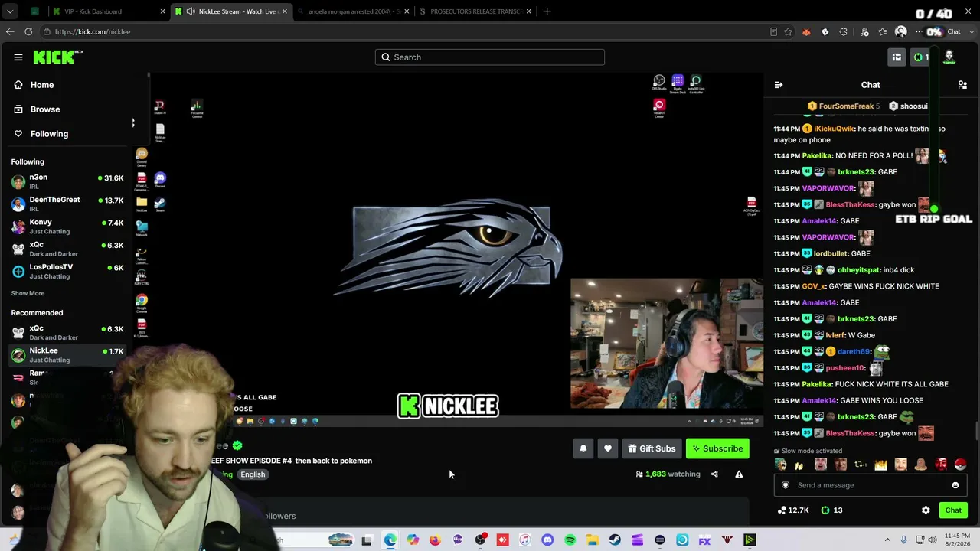Open Spotify from the taskbar
This screenshot has width=980, height=551.
[570, 540]
